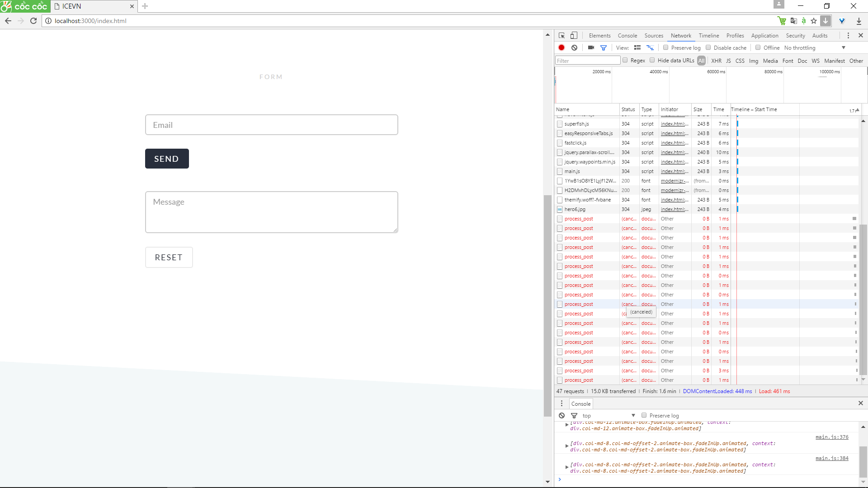Open the console context 'top' dropdown
Image resolution: width=868 pixels, height=488 pixels.
tap(609, 416)
